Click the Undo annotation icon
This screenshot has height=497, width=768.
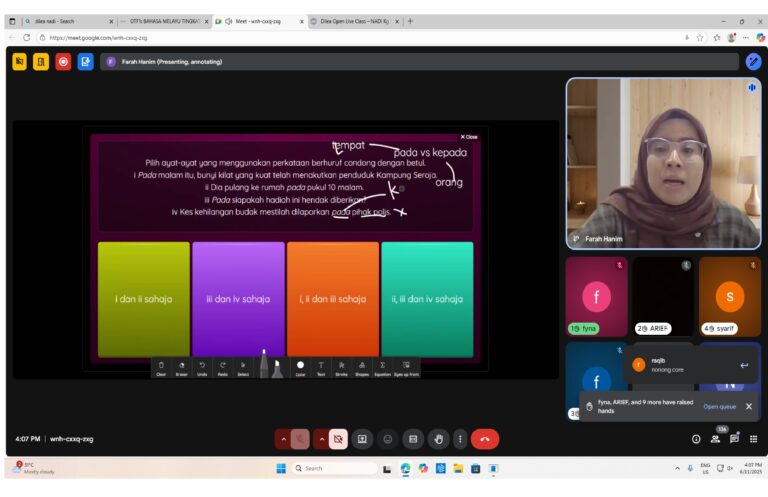(202, 367)
